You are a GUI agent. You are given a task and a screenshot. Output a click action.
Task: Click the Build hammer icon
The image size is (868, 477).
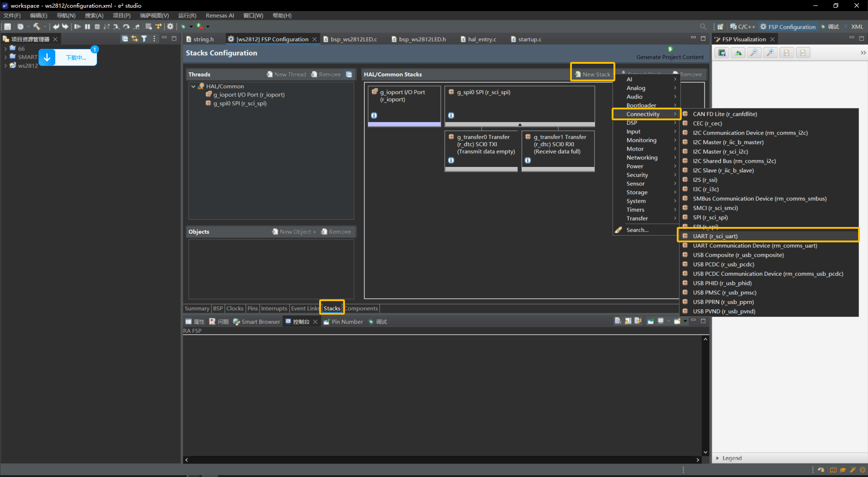click(x=37, y=27)
